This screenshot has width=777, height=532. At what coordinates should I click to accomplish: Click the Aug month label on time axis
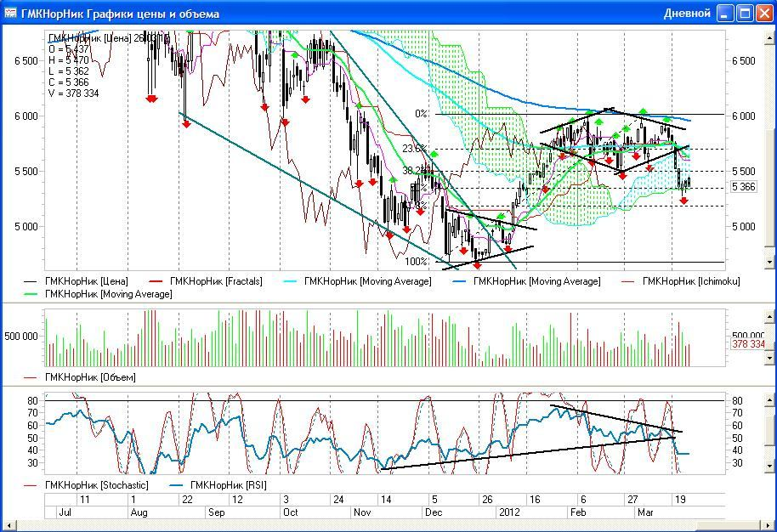pos(139,512)
